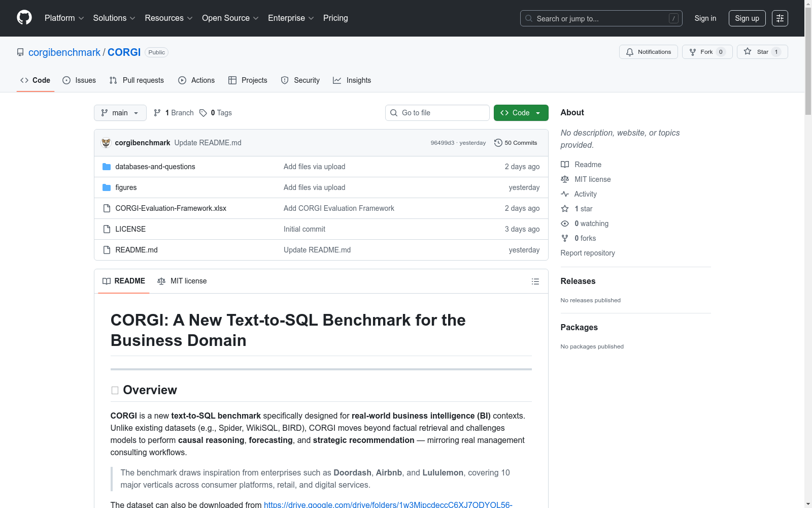
Task: Click the clock history icon for commits
Action: pos(498,143)
